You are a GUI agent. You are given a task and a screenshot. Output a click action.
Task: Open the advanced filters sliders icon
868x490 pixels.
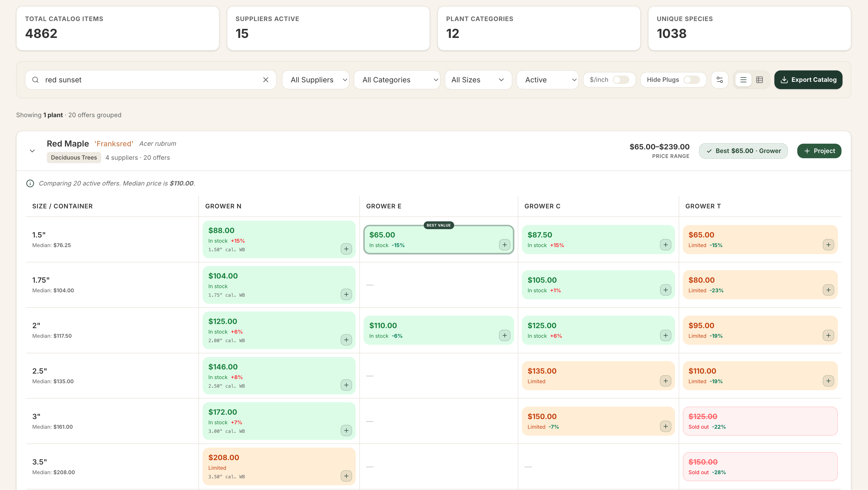coord(720,80)
